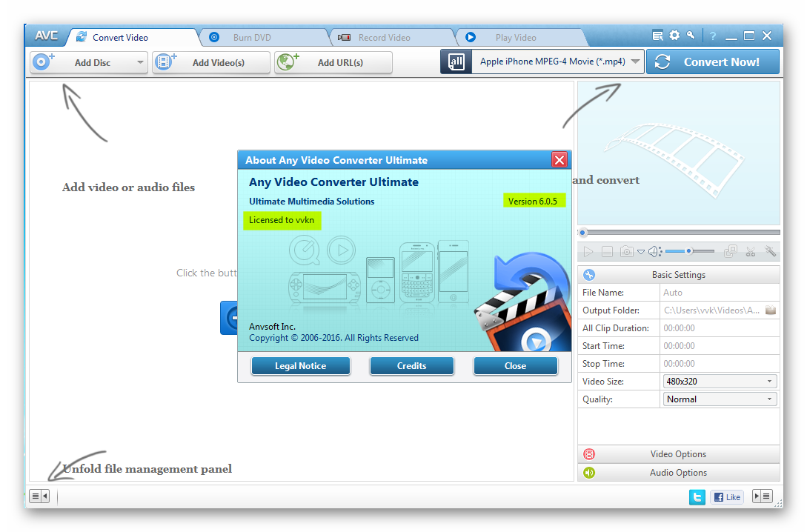Click the File Name field showing Auto
Image resolution: width=807 pixels, height=532 pixels.
point(720,293)
